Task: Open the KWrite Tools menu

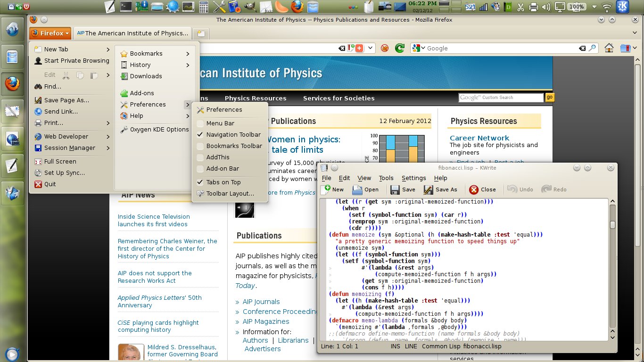Action: tap(386, 178)
